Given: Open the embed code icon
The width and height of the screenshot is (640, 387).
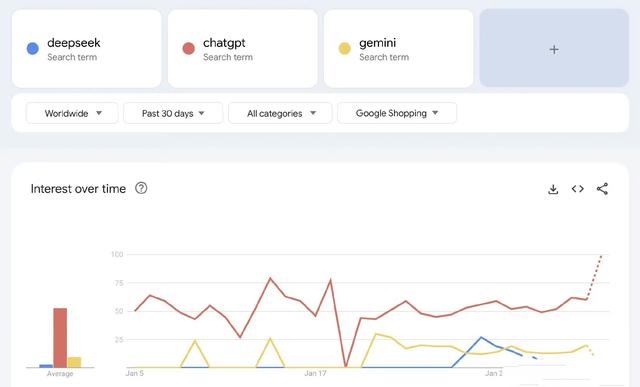Looking at the screenshot, I should click(x=578, y=189).
